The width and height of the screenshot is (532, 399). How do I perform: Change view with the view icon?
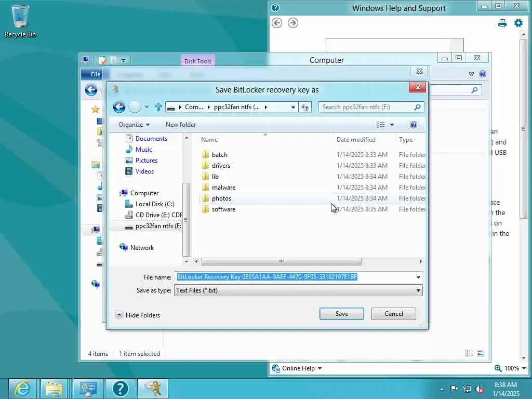coord(381,125)
